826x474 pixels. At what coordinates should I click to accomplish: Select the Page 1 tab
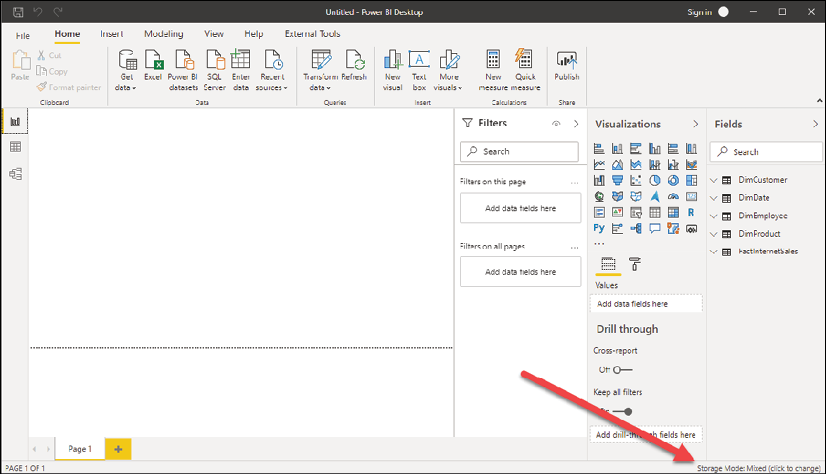click(80, 449)
